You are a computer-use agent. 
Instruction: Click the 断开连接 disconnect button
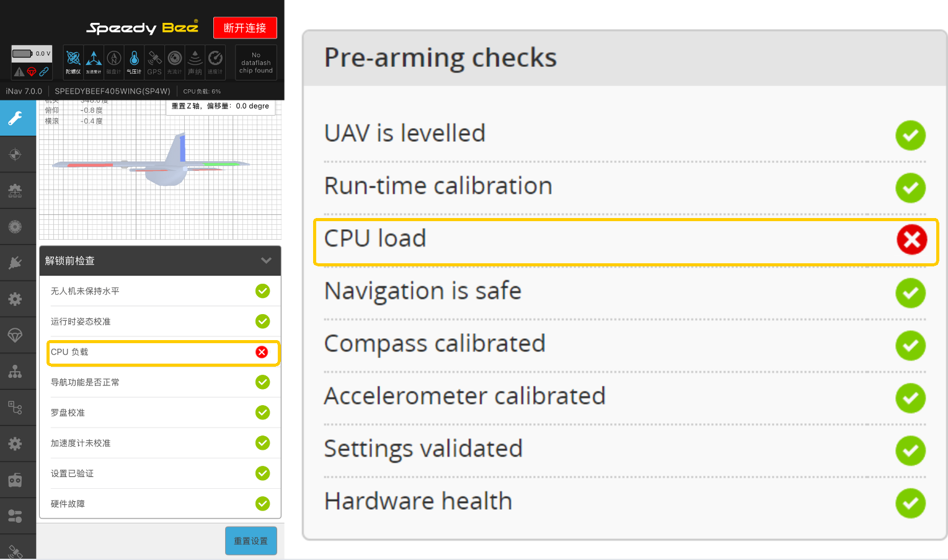pyautogui.click(x=245, y=28)
